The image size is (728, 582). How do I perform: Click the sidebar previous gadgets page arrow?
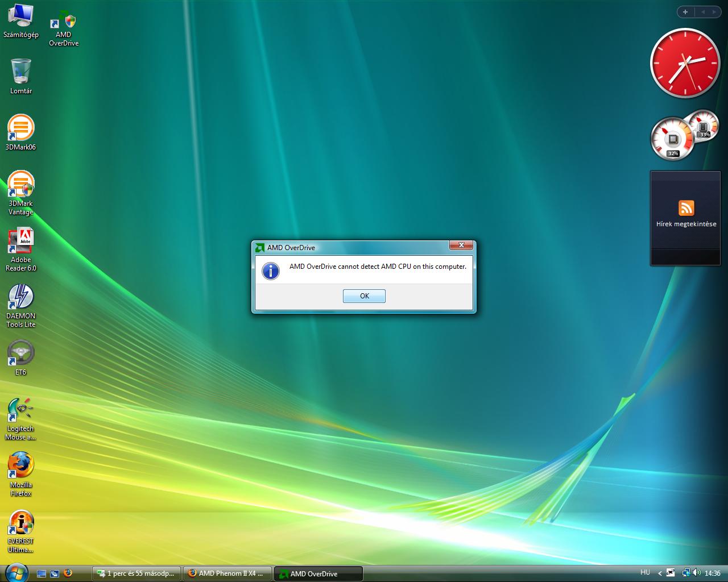702,12
